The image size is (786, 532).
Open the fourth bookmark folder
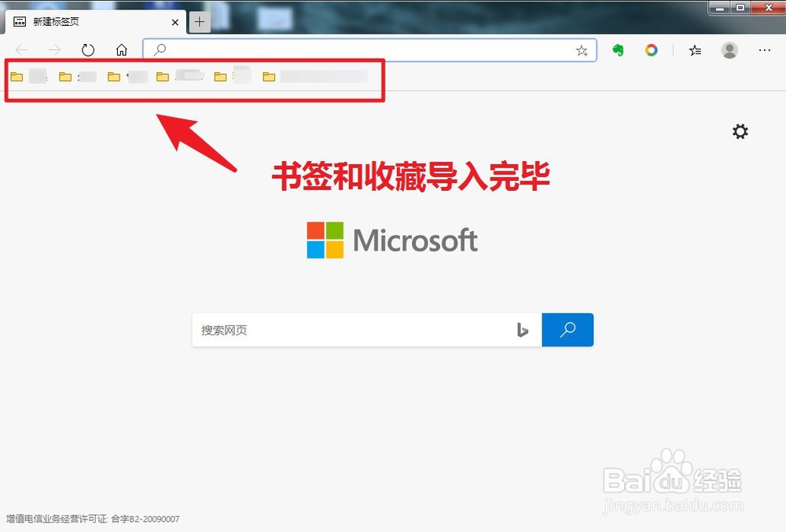(x=179, y=77)
